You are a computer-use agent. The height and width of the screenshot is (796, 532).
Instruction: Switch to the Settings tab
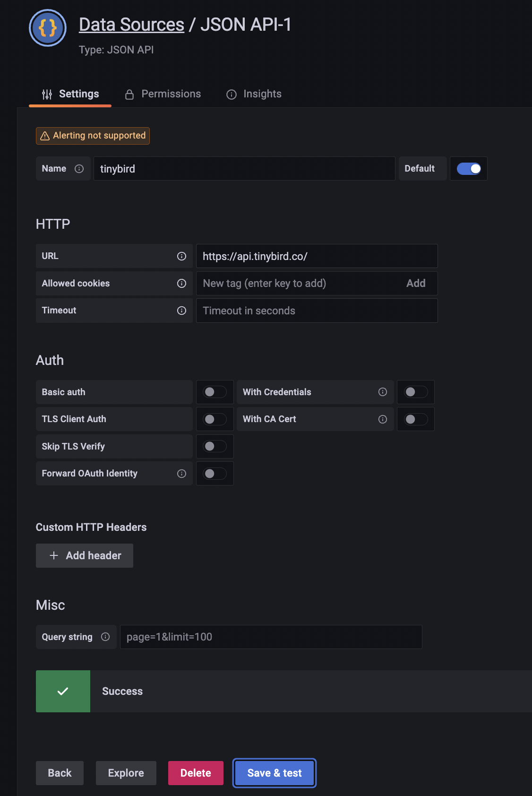pos(70,94)
